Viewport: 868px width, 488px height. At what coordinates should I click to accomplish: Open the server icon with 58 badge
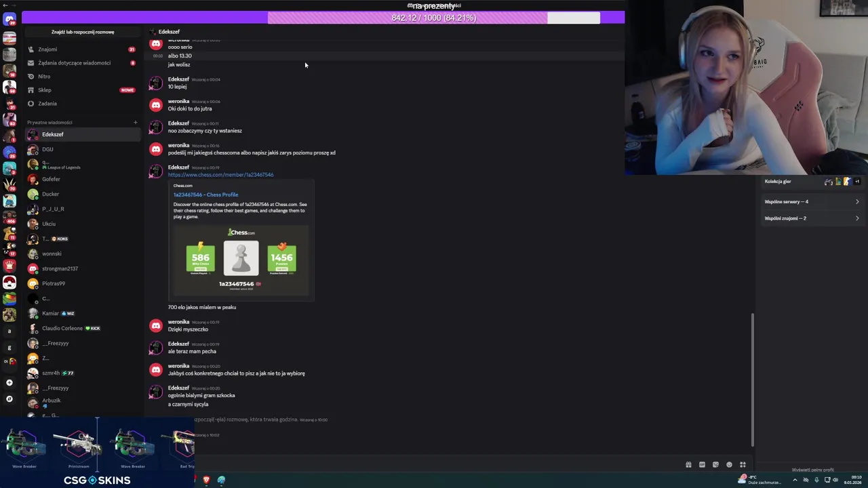click(9, 87)
